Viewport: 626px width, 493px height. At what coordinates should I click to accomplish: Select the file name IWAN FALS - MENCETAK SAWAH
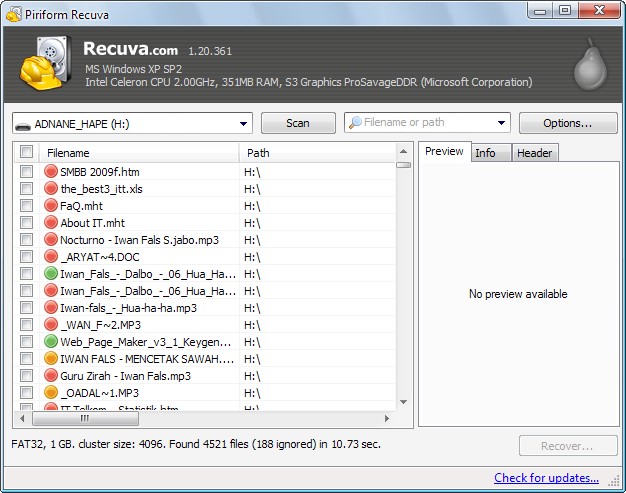(x=147, y=359)
